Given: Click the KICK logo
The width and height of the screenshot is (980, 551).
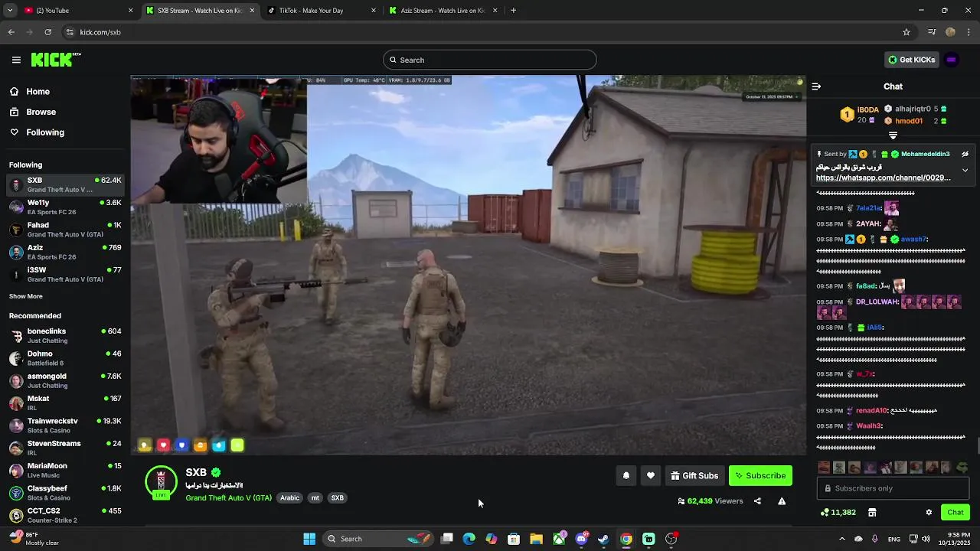Looking at the screenshot, I should [56, 60].
